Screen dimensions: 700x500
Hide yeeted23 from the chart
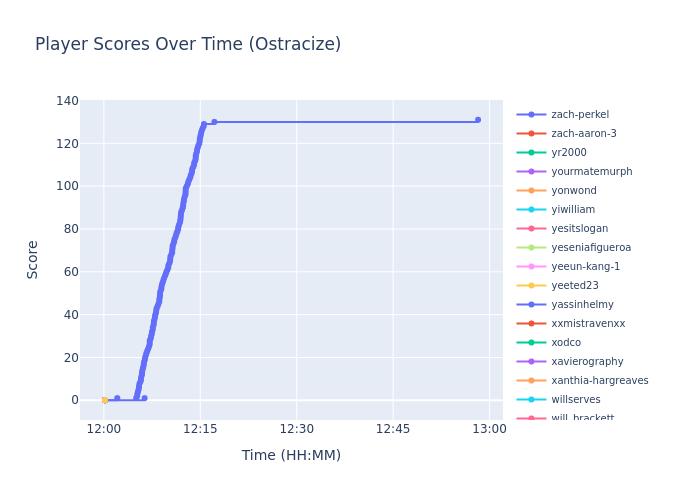(574, 286)
